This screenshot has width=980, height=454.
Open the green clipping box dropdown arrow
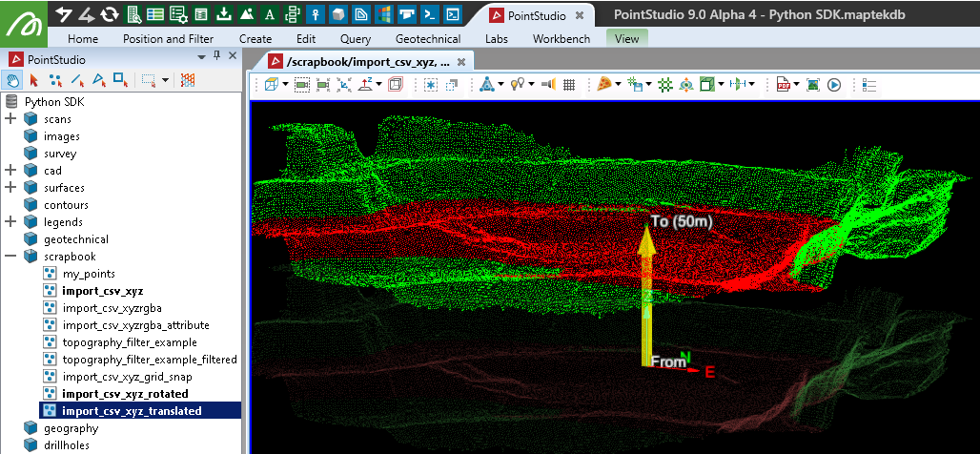pyautogui.click(x=722, y=85)
